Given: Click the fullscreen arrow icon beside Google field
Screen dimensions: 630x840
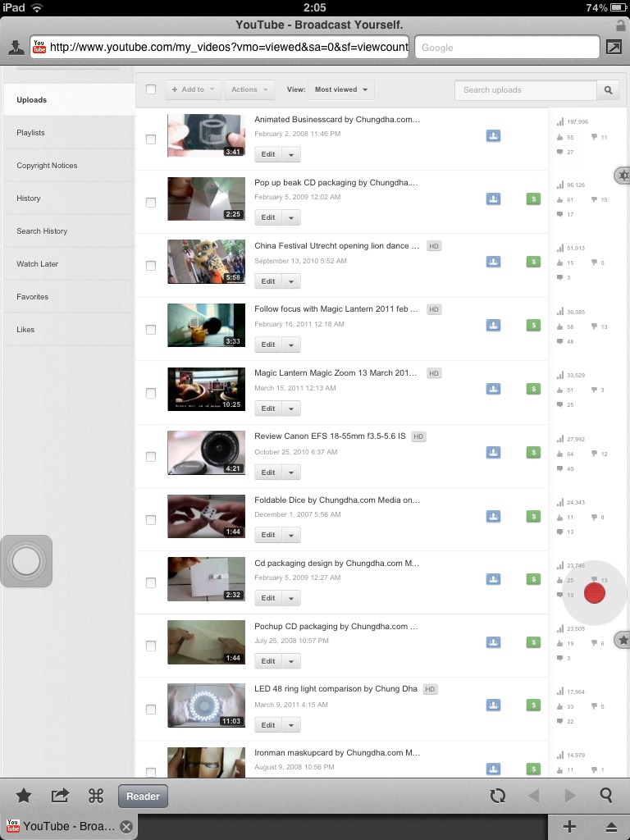Looking at the screenshot, I should click(614, 47).
